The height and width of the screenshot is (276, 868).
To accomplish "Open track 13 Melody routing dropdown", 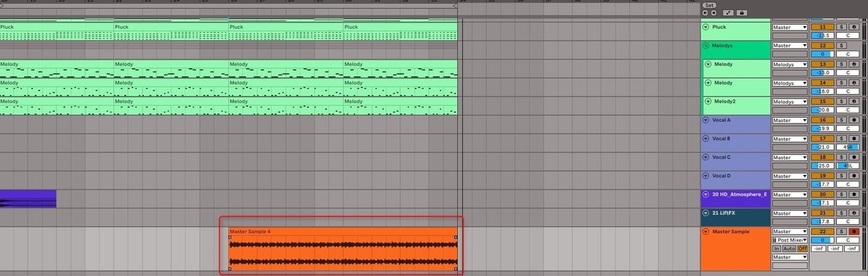I will click(x=790, y=64).
